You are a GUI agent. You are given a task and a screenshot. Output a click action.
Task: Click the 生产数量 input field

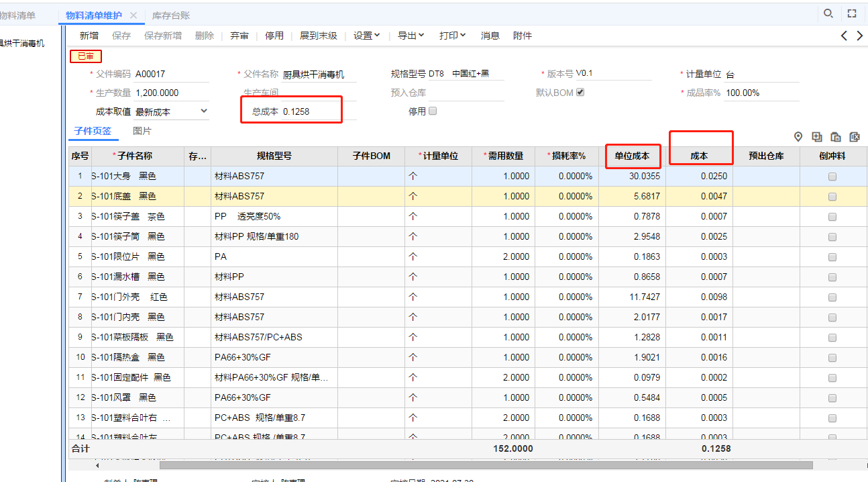pos(172,93)
